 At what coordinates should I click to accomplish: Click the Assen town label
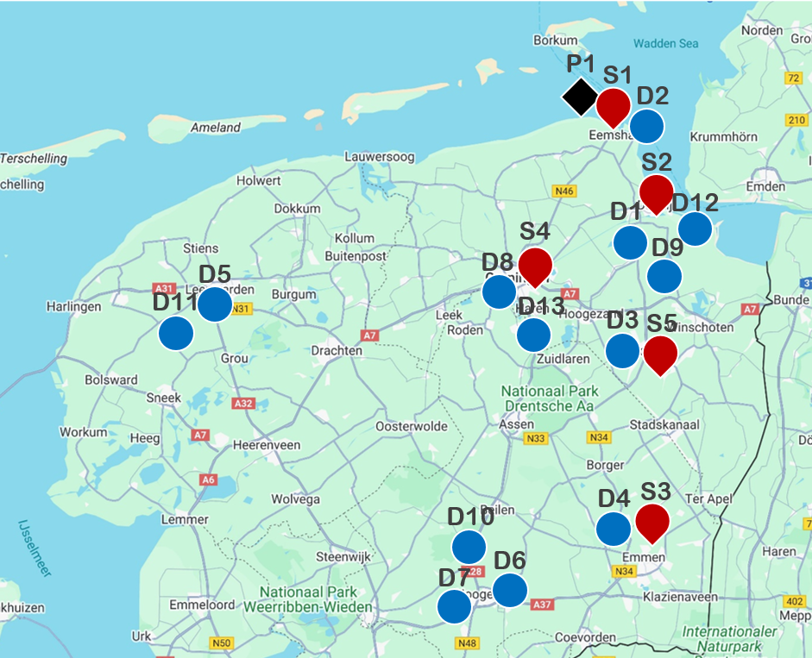517,424
